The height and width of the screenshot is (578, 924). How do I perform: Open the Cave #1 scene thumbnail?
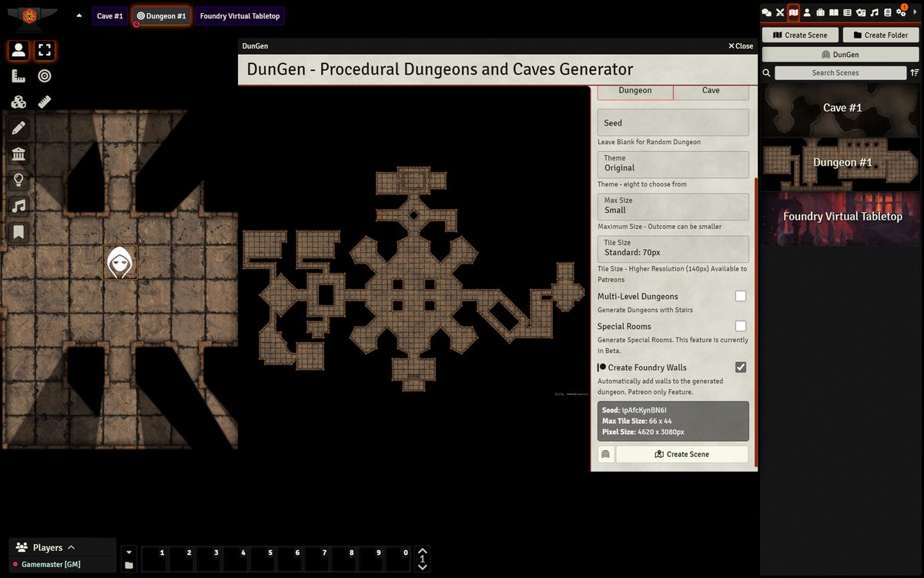coord(842,109)
